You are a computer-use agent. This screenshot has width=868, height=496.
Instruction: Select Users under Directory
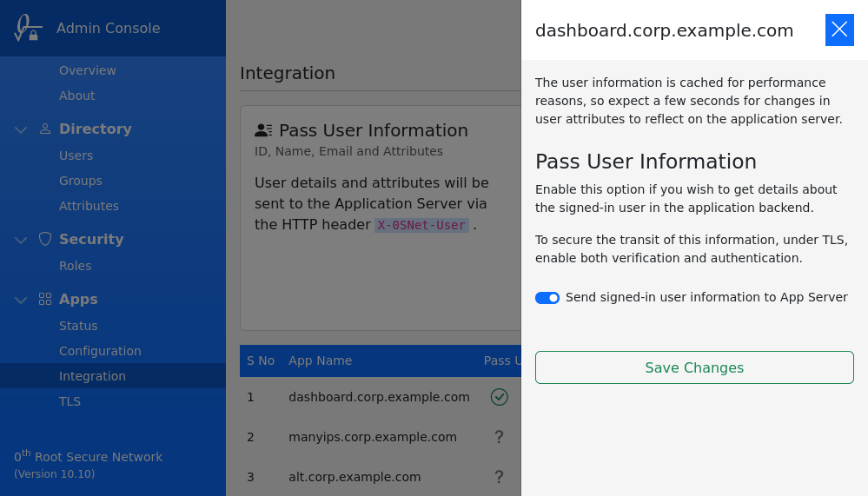point(76,155)
